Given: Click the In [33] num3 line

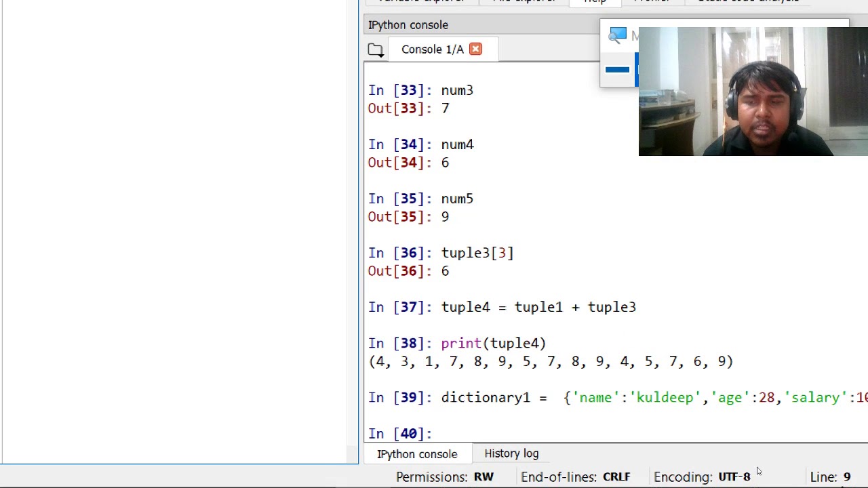Looking at the screenshot, I should 420,90.
